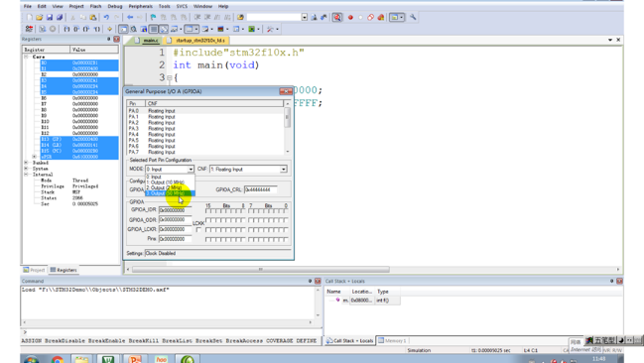Screen dimensions: 644x363
Task: Toggle the Start/Stop Debug Session icon
Action: [x=337, y=17]
